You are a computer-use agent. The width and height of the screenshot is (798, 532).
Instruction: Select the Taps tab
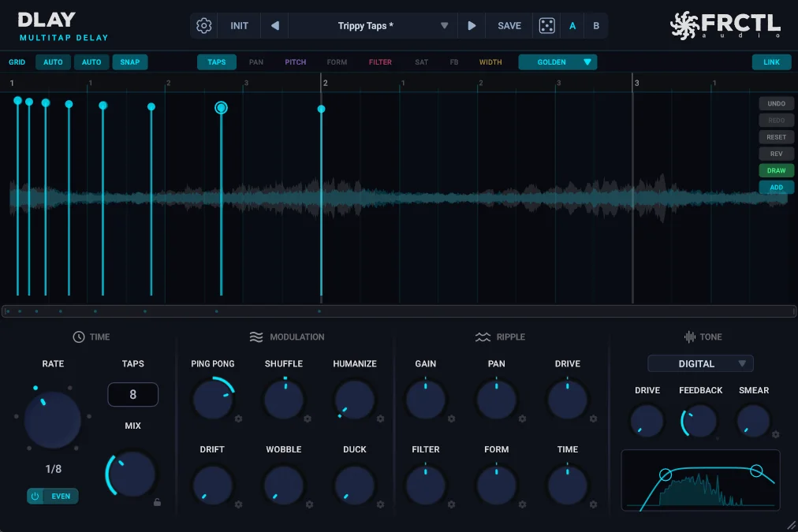(x=217, y=62)
